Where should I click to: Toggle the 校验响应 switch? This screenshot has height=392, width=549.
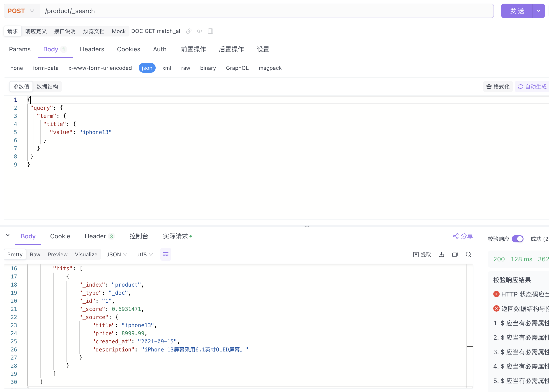[518, 239]
